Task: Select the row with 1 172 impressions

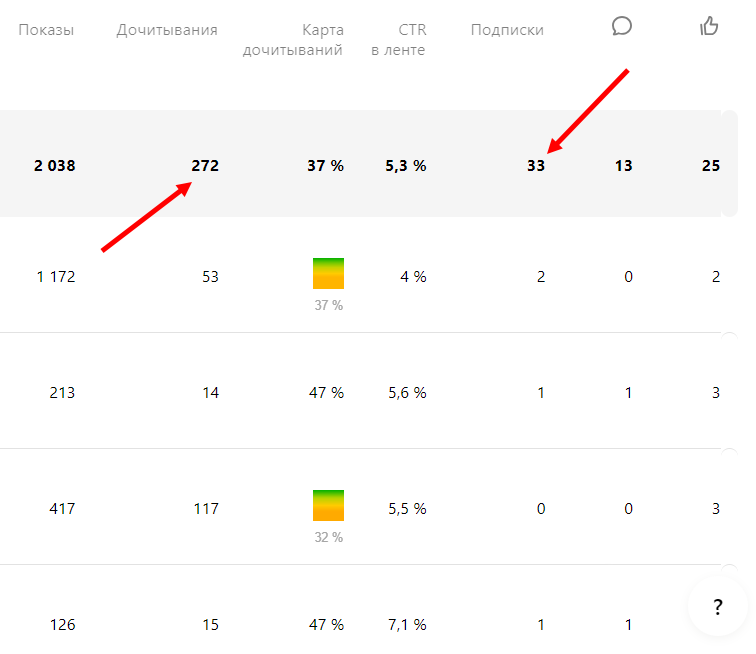Action: tap(55, 277)
